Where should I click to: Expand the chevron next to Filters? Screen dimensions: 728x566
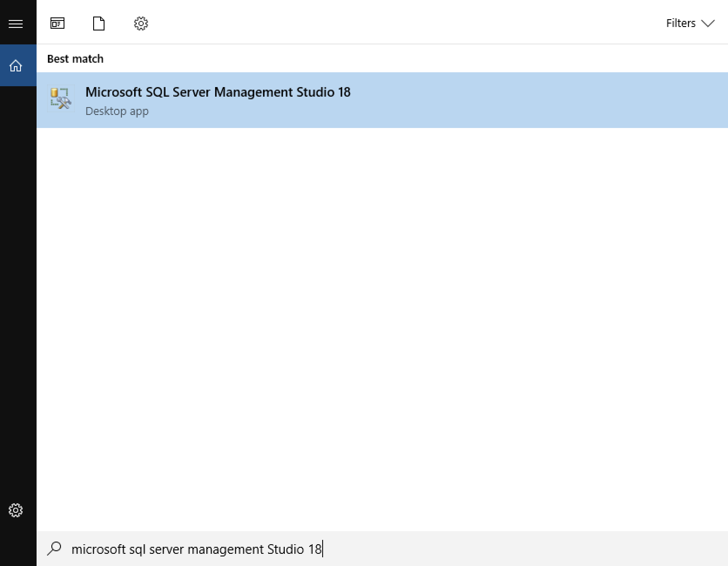coord(708,24)
